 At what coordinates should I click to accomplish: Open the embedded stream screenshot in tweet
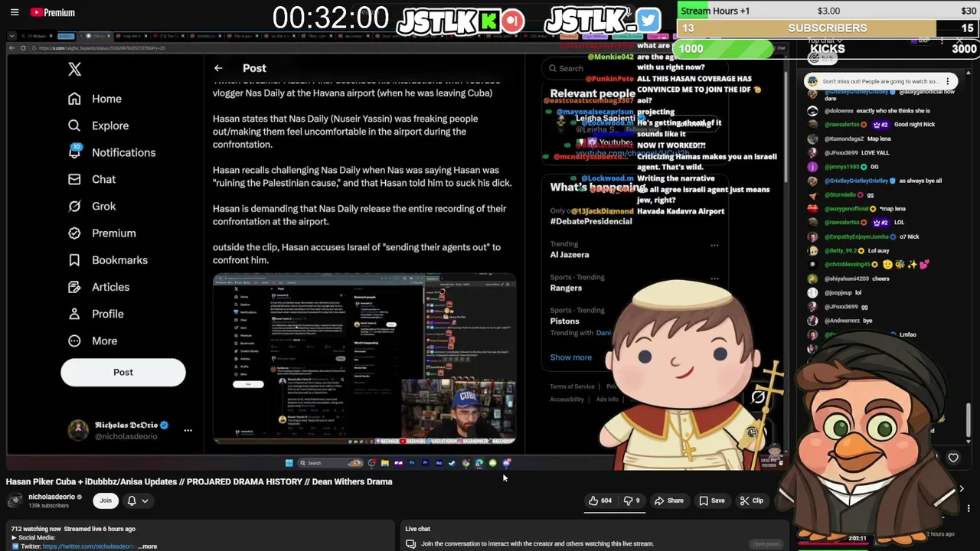364,360
